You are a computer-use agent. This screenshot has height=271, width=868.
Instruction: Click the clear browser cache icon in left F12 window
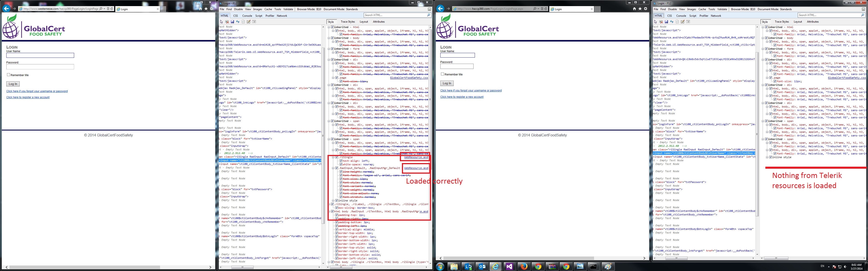coord(227,21)
